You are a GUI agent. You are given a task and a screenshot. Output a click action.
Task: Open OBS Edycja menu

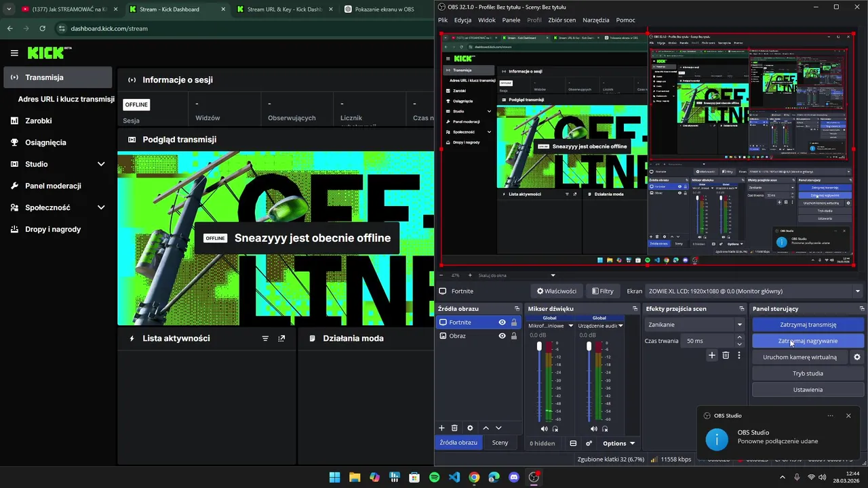click(462, 20)
